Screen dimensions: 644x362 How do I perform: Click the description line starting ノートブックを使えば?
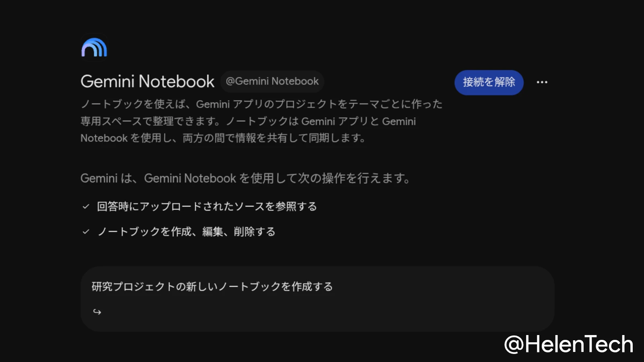[262, 104]
